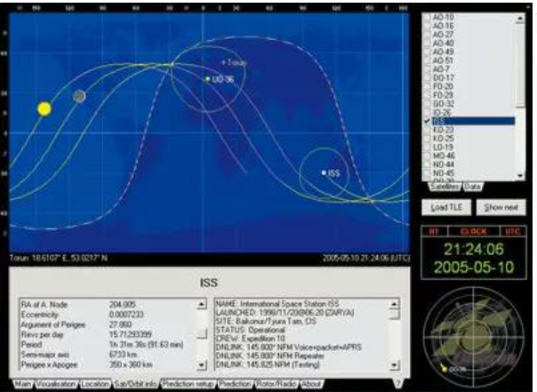Click up arrow of satellite list scrollbar
The image size is (537, 392).
point(520,19)
